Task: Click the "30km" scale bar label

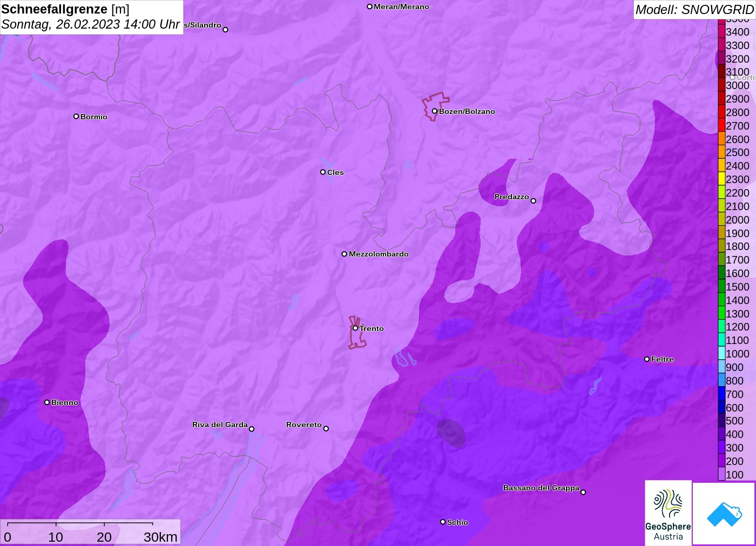Action: pos(160,537)
